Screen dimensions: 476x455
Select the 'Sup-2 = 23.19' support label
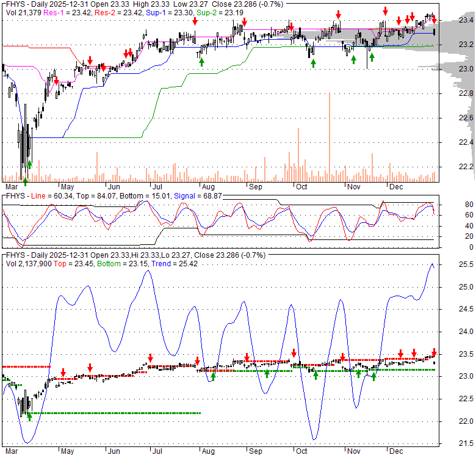coord(220,13)
